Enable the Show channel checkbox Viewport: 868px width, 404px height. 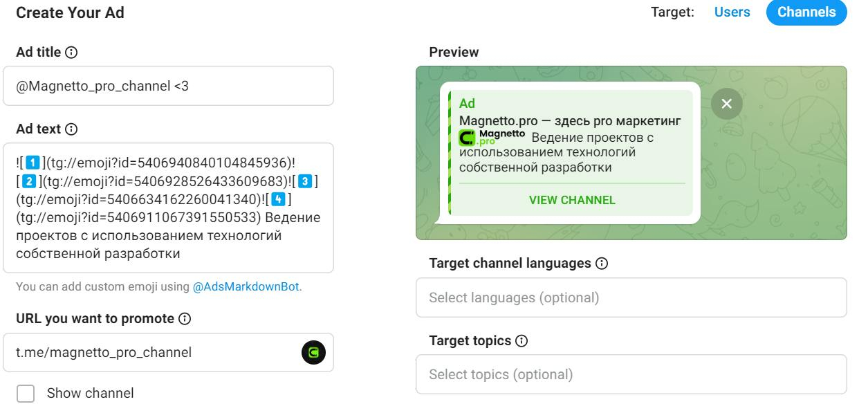(26, 394)
